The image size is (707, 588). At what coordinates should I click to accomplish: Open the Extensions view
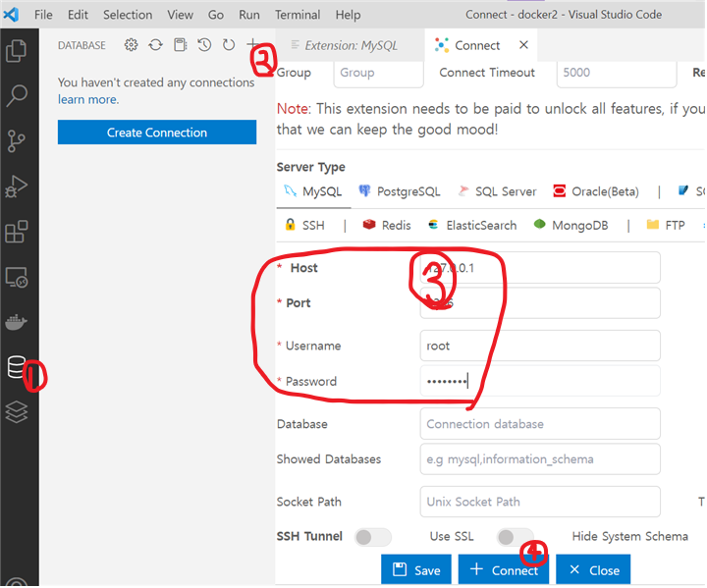point(17,232)
